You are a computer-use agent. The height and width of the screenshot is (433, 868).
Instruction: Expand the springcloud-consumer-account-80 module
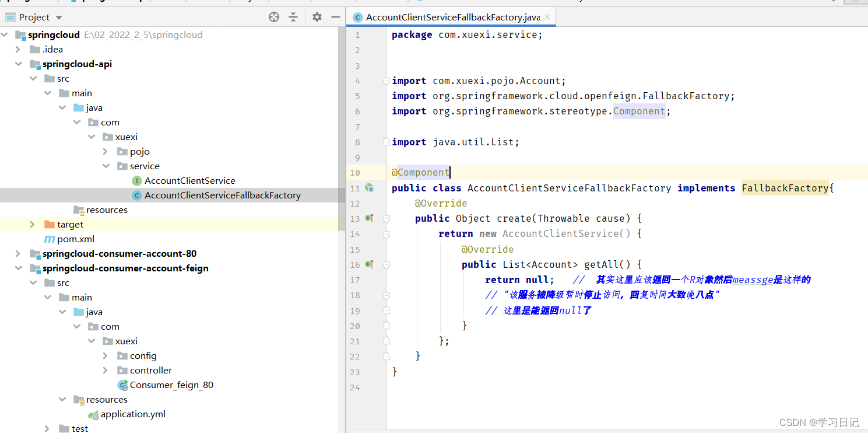click(19, 254)
